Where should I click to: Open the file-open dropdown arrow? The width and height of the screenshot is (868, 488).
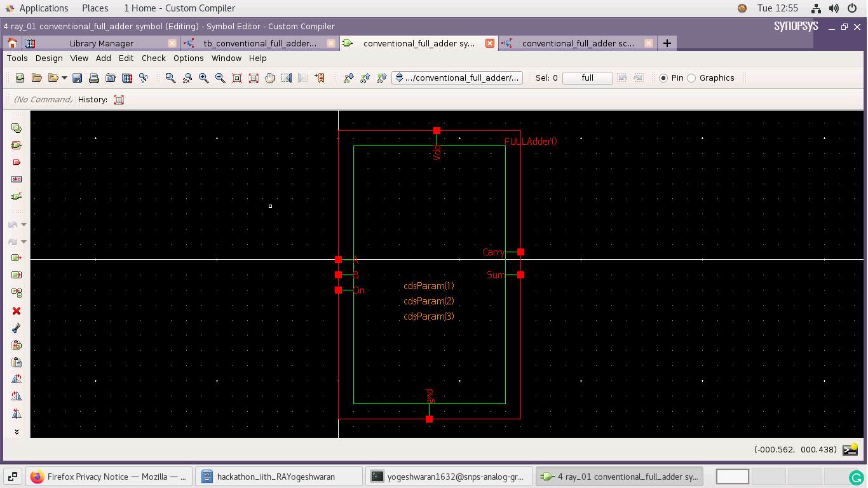64,78
